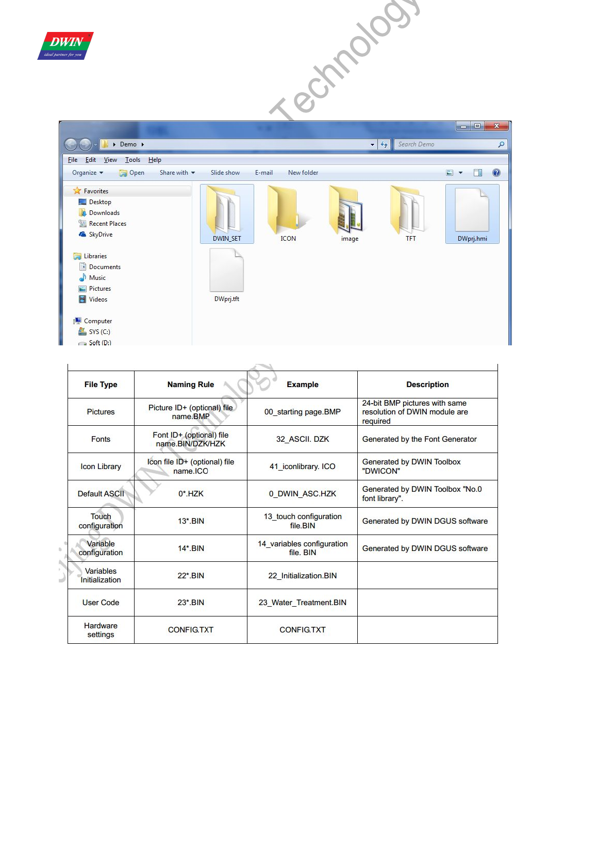Open the DWIN_SET folder
Image resolution: width=614 pixels, height=868 pixels.
(227, 213)
